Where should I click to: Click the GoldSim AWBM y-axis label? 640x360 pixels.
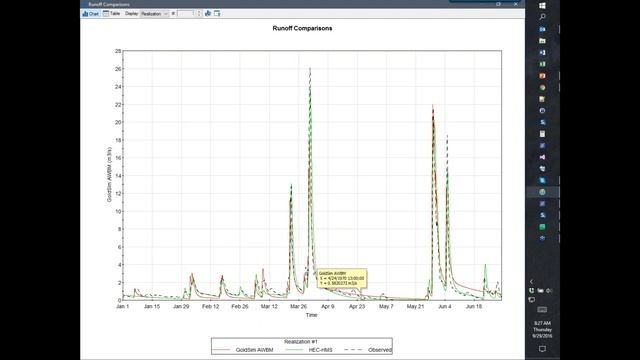109,175
